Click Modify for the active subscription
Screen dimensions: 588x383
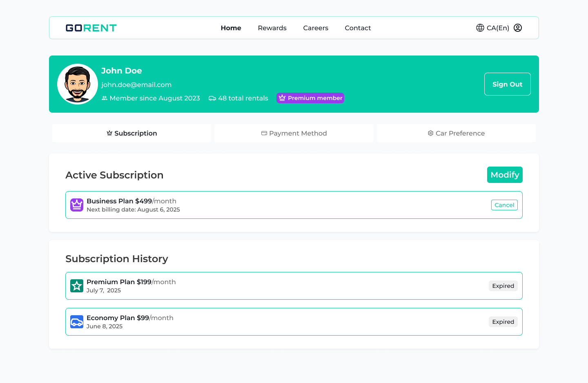[x=505, y=175]
